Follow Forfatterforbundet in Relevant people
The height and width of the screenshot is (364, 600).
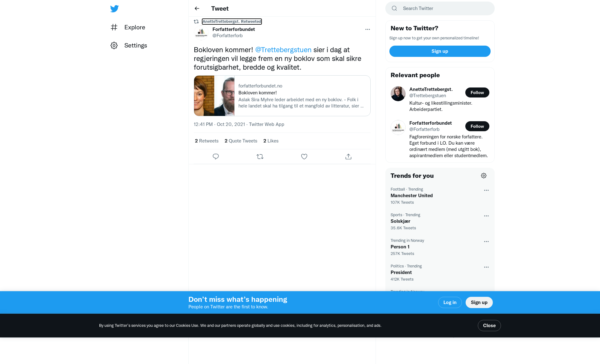point(477,126)
